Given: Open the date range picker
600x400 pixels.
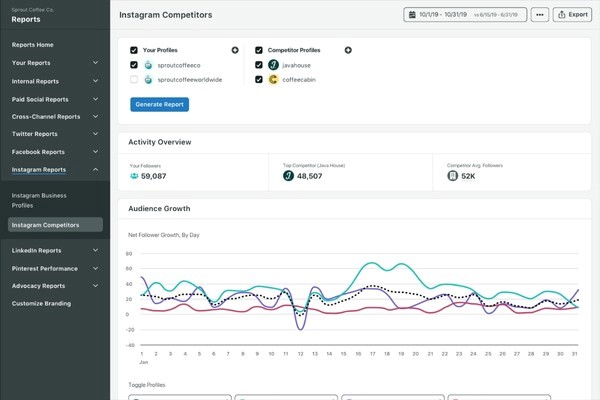Looking at the screenshot, I should click(x=465, y=15).
